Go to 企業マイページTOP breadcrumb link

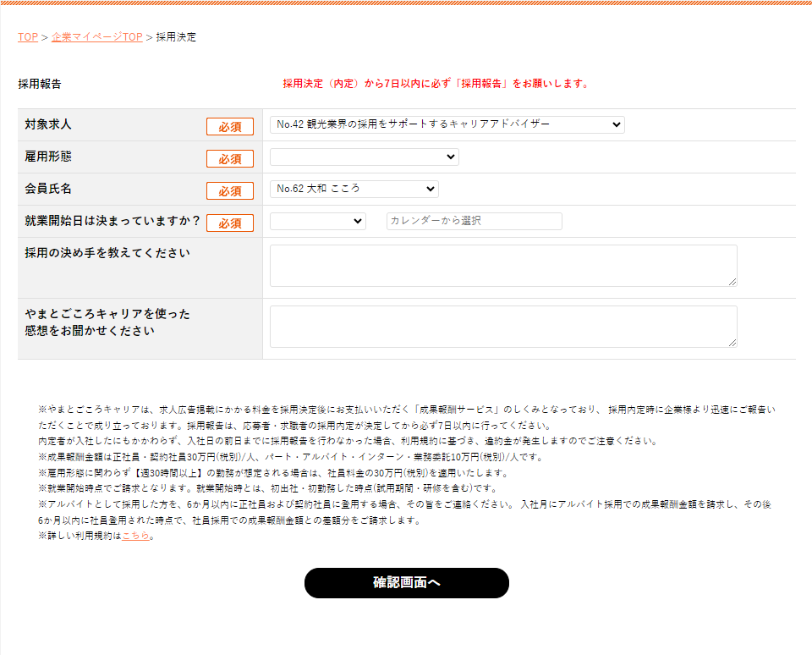click(96, 37)
